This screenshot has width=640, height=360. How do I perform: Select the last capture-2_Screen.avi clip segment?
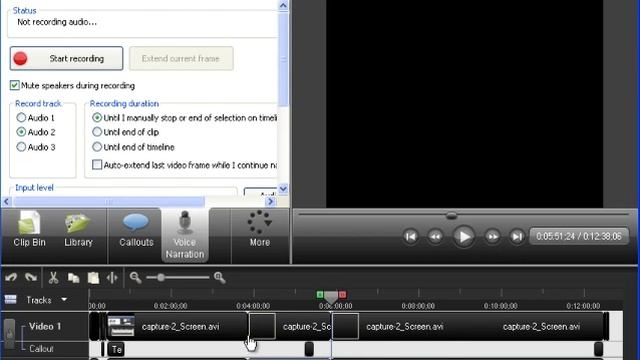pos(541,327)
